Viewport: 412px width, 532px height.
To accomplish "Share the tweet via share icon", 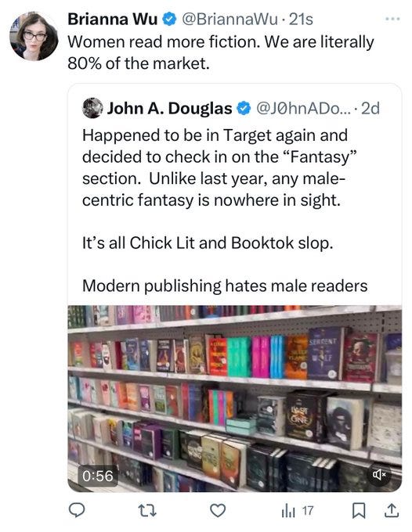I will [391, 510].
